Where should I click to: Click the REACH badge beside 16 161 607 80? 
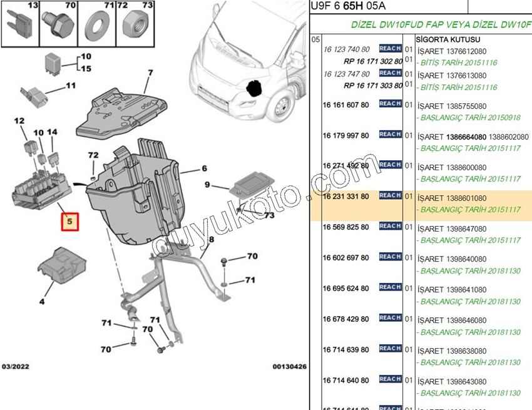(x=391, y=104)
